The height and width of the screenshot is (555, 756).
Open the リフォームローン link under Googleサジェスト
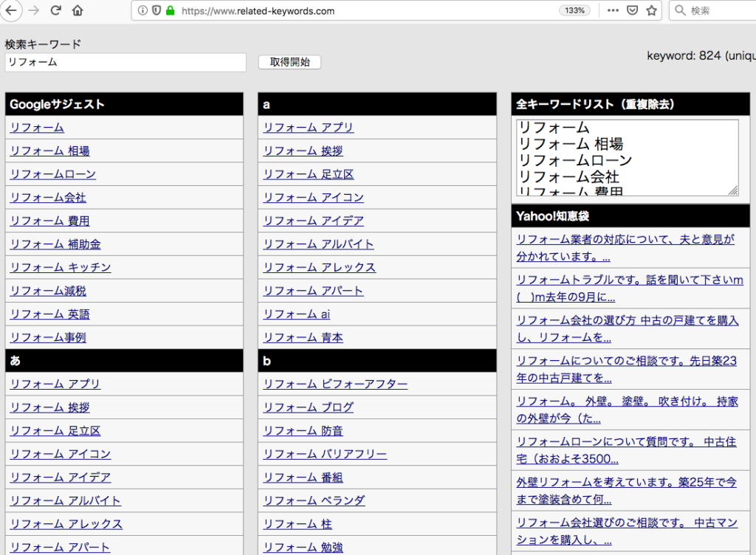[53, 174]
